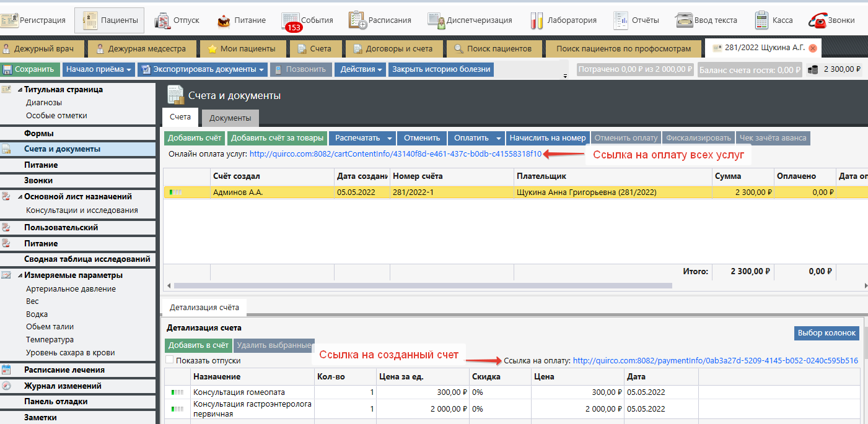
Task: Open the Касса calculator icon
Action: 761,20
